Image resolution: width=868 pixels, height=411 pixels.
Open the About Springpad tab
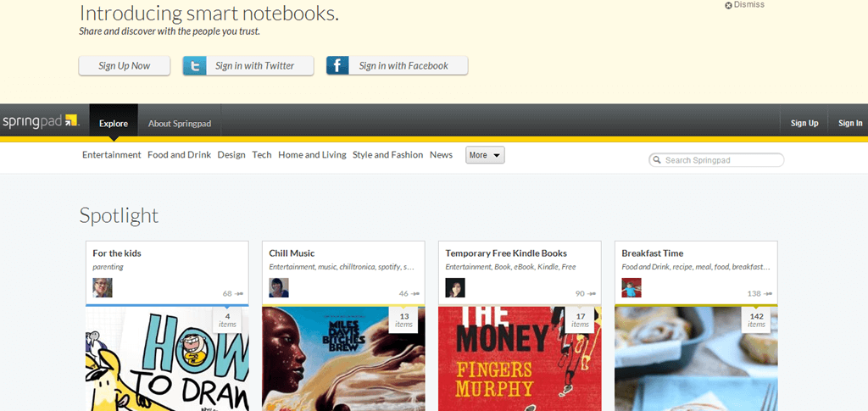[180, 124]
